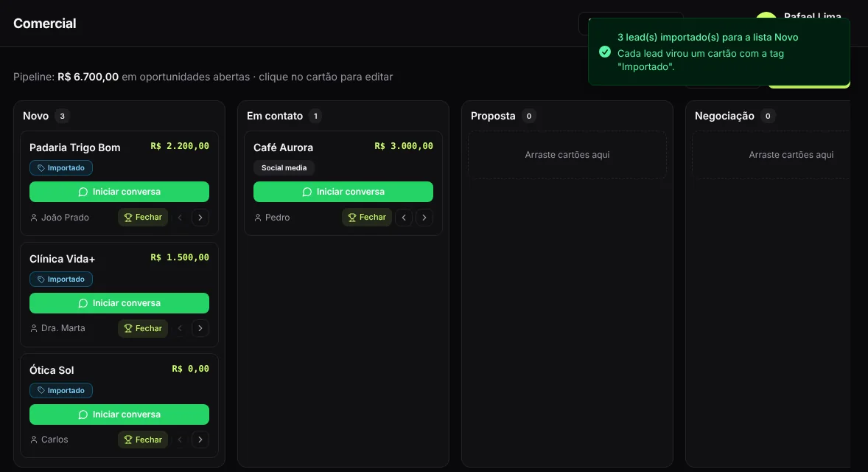The height and width of the screenshot is (472, 868).
Task: Click left arrow on Padaria Trigo Bom card
Action: [180, 218]
